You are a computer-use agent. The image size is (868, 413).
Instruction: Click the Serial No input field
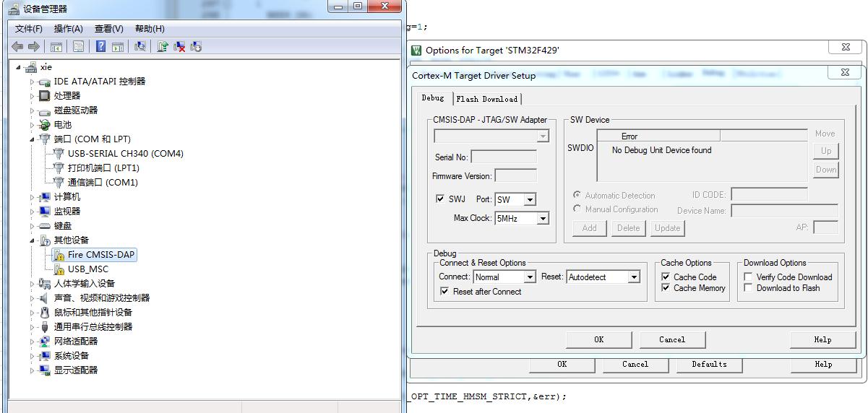pyautogui.click(x=504, y=157)
